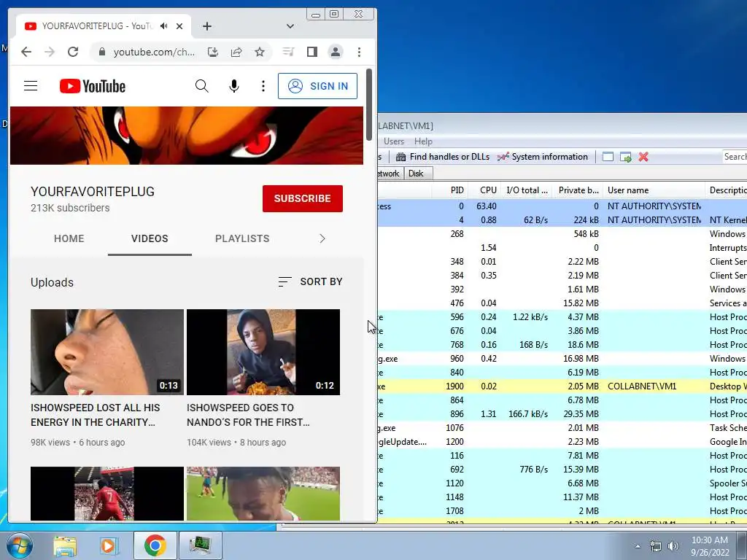Share this page icon in address bar
Screen dimensions: 747x560
coord(236,52)
